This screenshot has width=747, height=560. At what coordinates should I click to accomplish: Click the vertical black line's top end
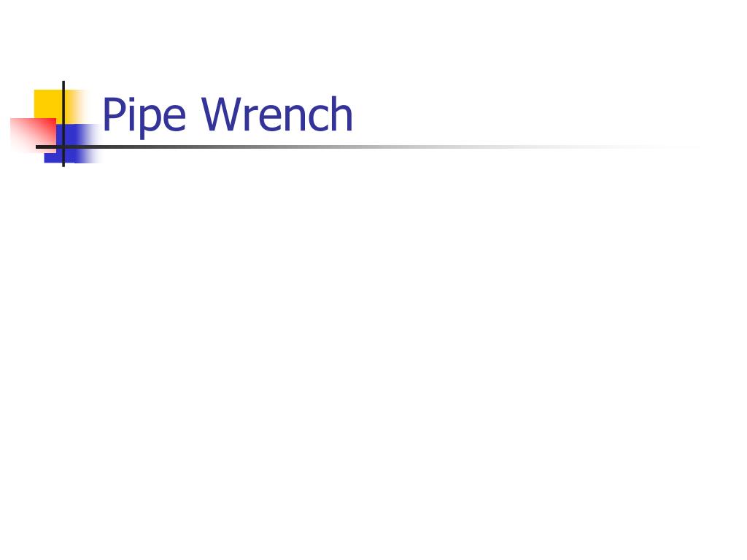coord(63,83)
